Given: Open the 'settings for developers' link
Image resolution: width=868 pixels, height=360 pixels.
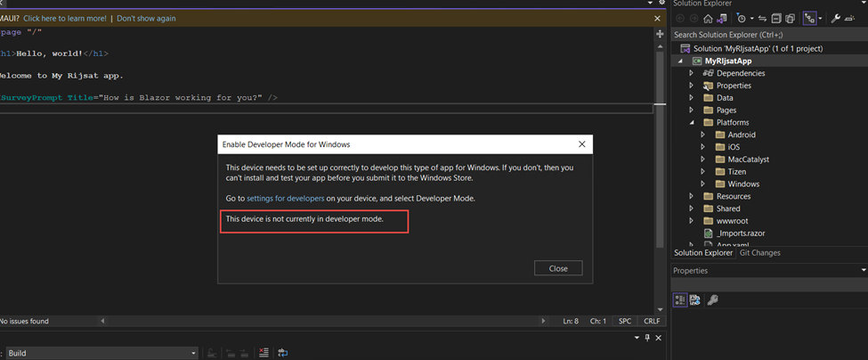Looking at the screenshot, I should point(285,198).
